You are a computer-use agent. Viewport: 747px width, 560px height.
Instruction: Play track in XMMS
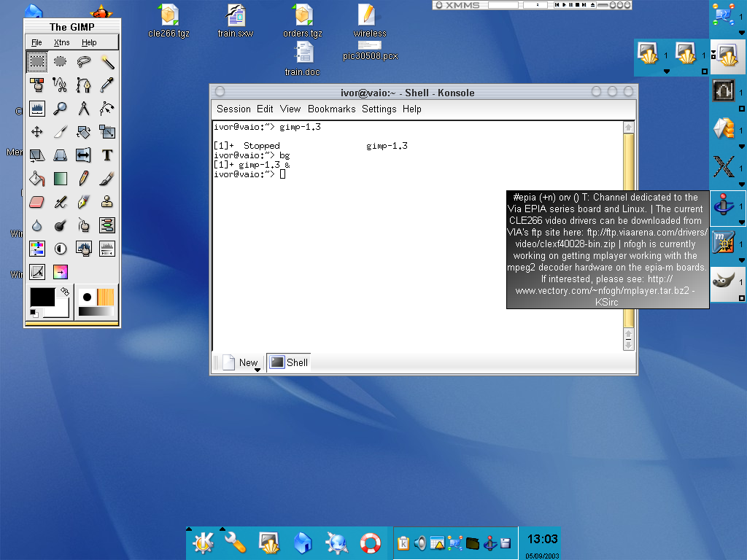pos(564,5)
